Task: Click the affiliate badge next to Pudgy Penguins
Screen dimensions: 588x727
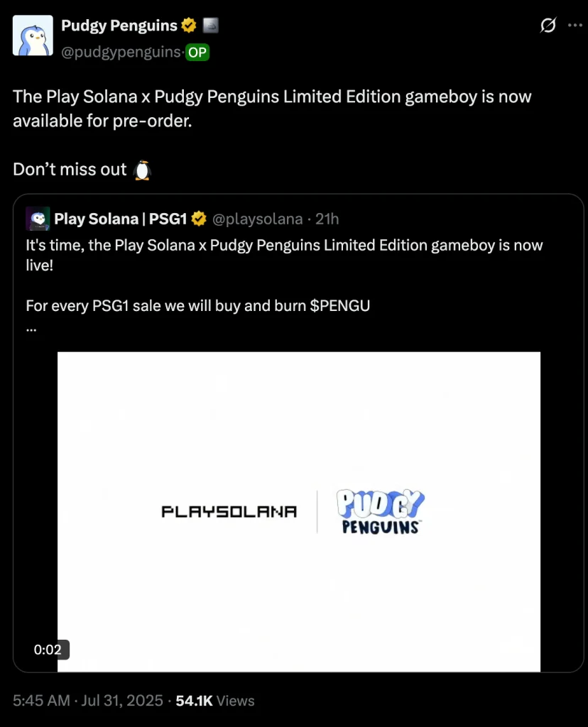Action: click(x=210, y=25)
